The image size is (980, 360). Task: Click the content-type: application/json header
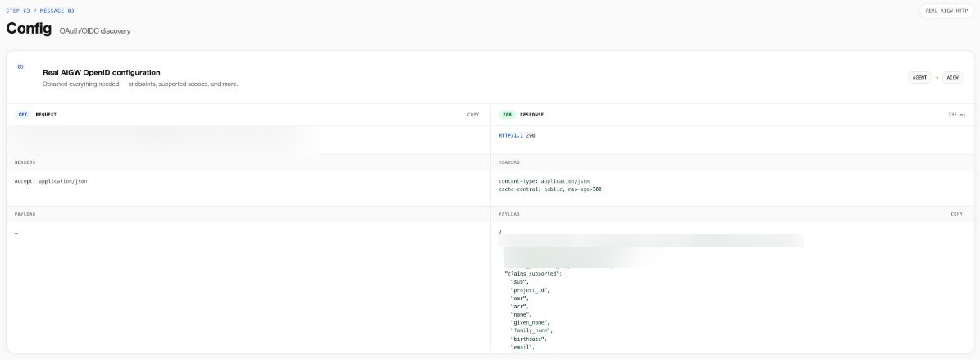[x=544, y=181]
